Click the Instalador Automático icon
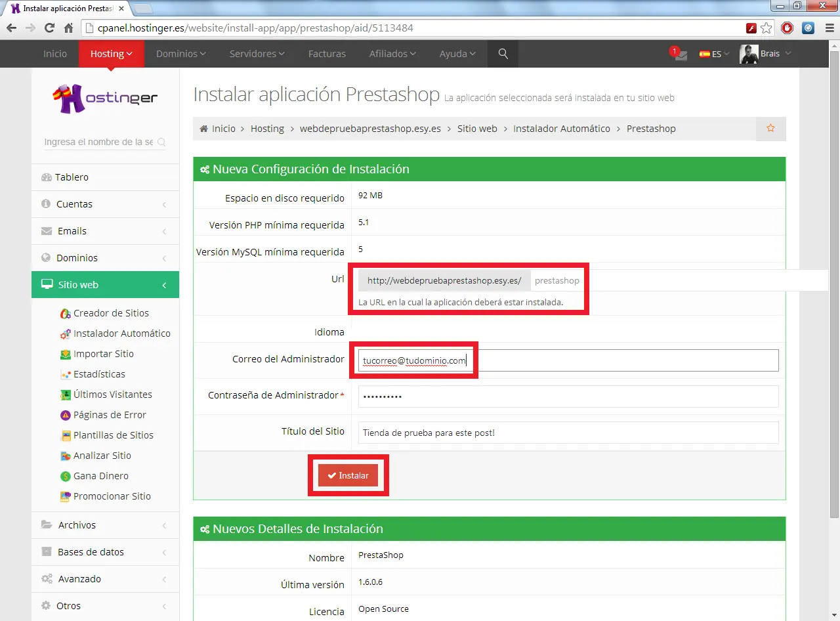This screenshot has width=840, height=621. (x=65, y=333)
